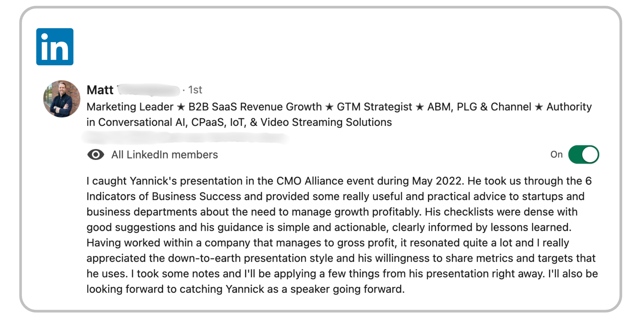The image size is (644, 318).
Task: Click the blurred line beneath the headline
Action: pyautogui.click(x=185, y=137)
